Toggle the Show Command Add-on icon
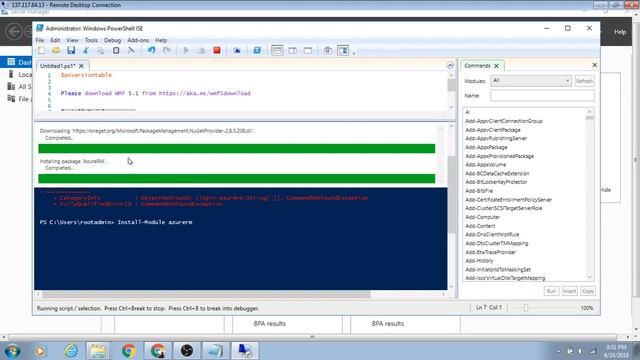Viewport: 640px width, 360px height. pyautogui.click(x=343, y=50)
